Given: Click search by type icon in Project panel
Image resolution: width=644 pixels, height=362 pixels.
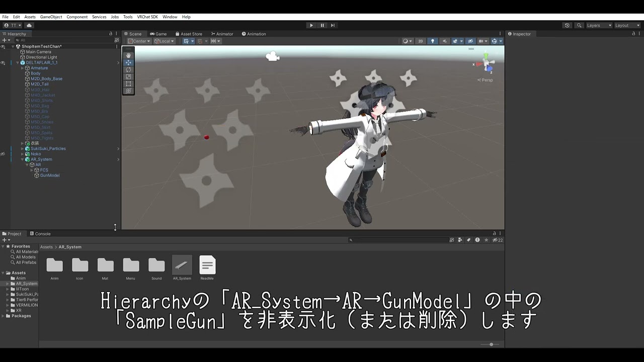Looking at the screenshot, I should [460, 240].
